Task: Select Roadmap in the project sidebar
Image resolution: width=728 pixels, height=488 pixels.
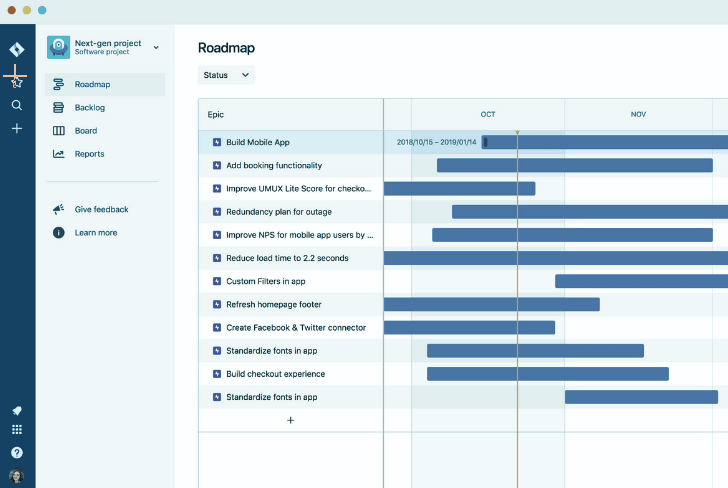Action: tap(92, 85)
